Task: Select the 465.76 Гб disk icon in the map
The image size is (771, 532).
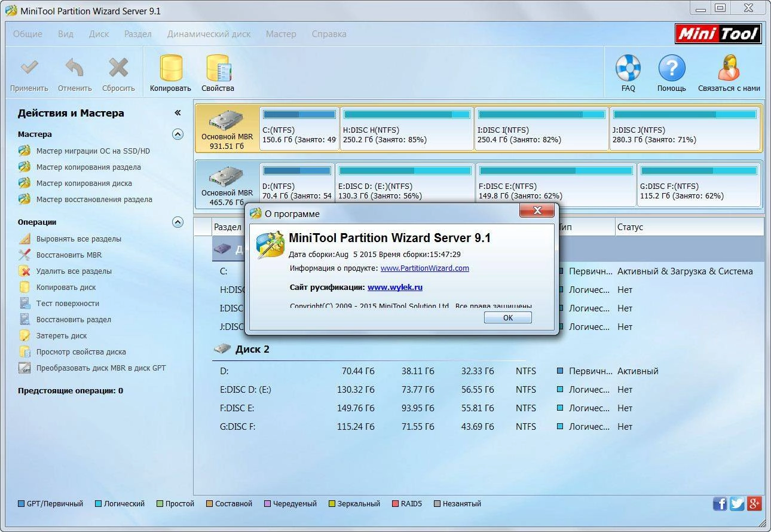Action: [x=227, y=178]
